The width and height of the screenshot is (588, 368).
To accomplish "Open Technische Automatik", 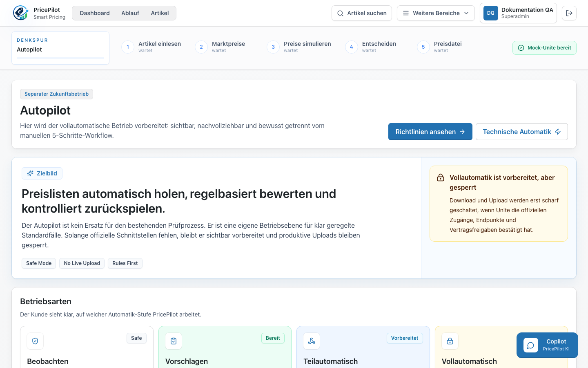I will click(522, 132).
